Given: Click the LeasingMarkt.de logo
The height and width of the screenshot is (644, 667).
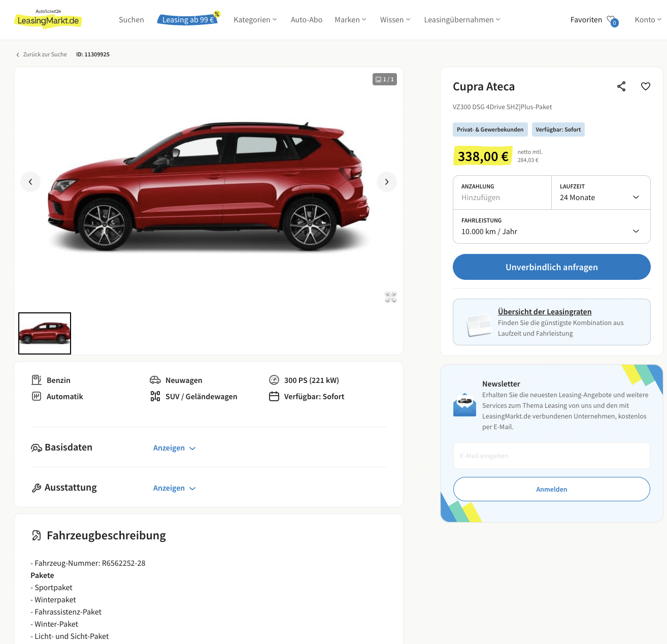Looking at the screenshot, I should click(48, 19).
